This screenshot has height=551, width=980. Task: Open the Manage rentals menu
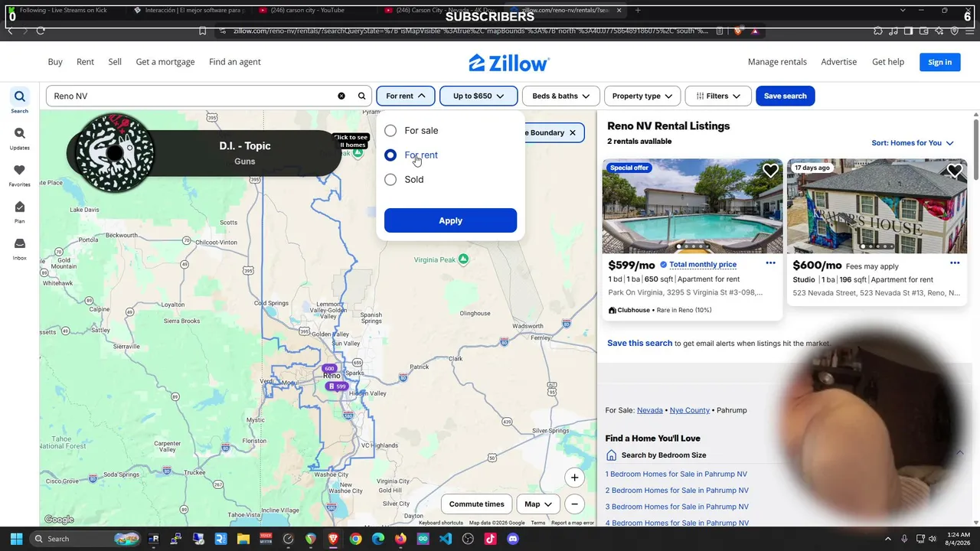tap(777, 62)
